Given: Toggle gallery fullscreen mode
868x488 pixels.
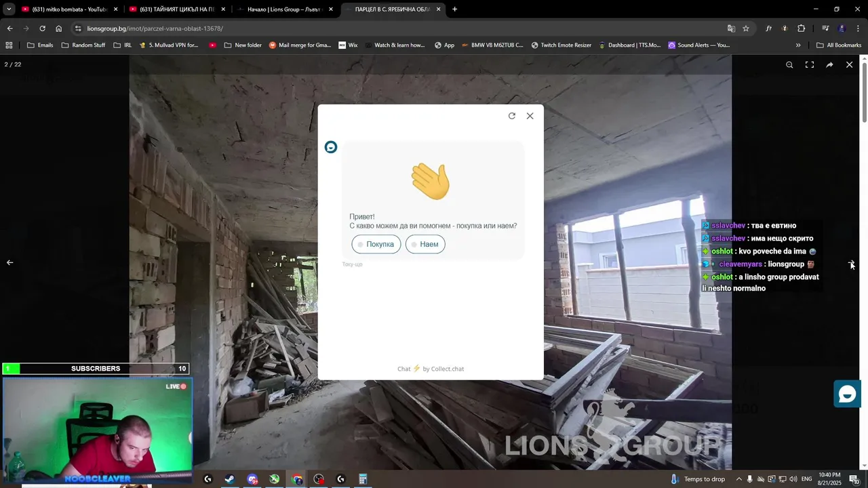Looking at the screenshot, I should 810,65.
